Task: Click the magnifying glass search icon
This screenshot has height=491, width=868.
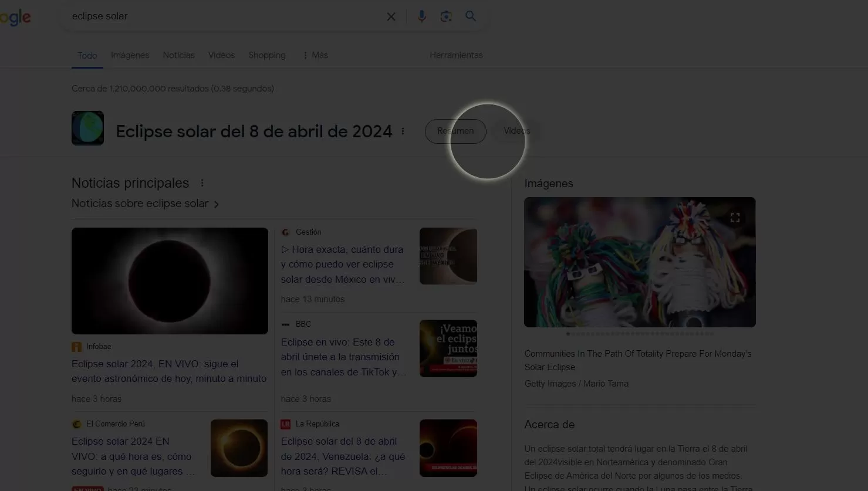Action: 471,16
